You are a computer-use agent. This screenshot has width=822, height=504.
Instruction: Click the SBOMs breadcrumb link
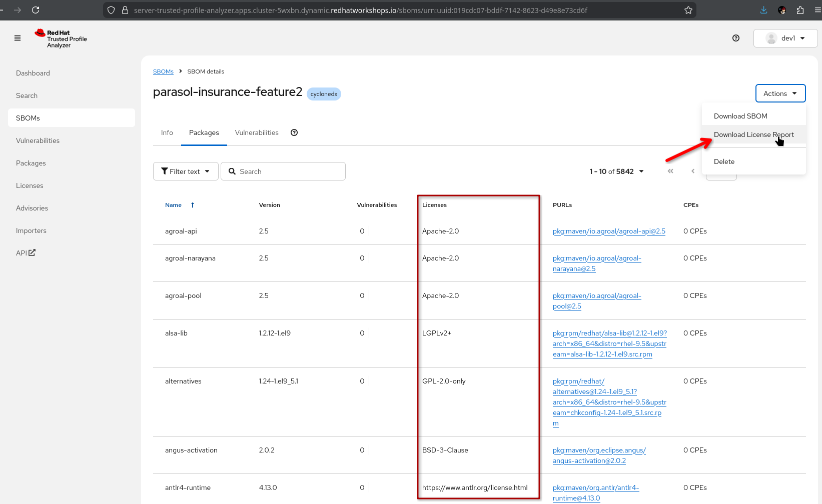(x=163, y=71)
